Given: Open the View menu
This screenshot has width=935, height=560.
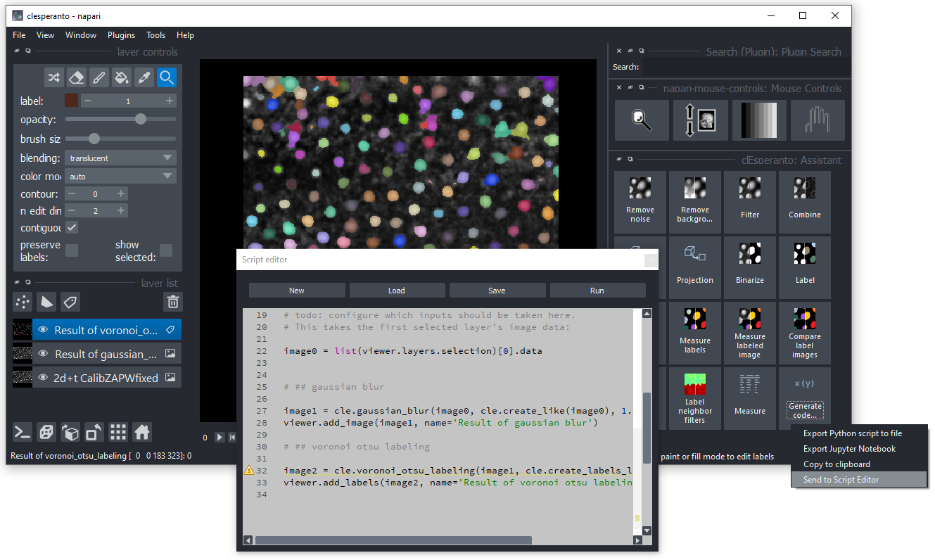Looking at the screenshot, I should coord(45,35).
